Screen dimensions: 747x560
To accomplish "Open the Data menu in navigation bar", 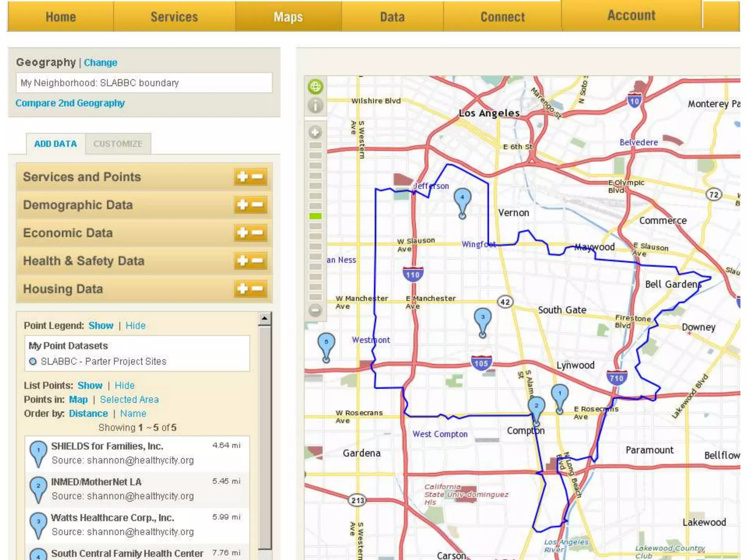I will tap(392, 17).
